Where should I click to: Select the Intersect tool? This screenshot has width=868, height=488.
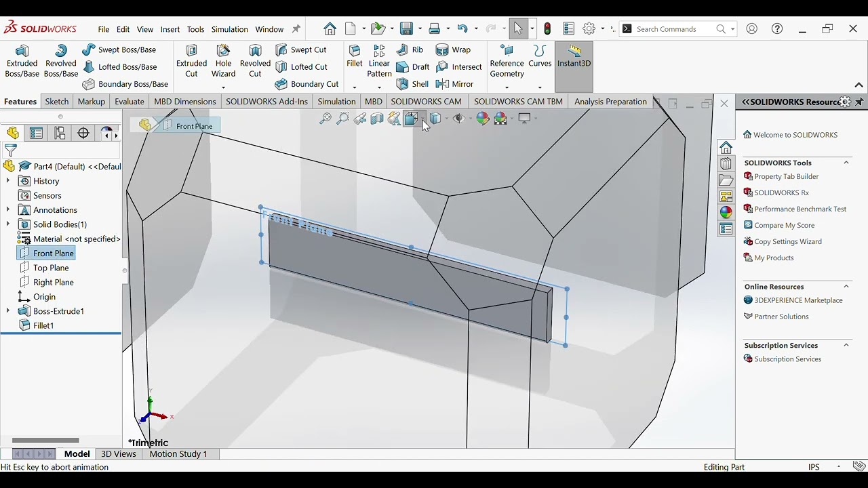[x=459, y=67]
